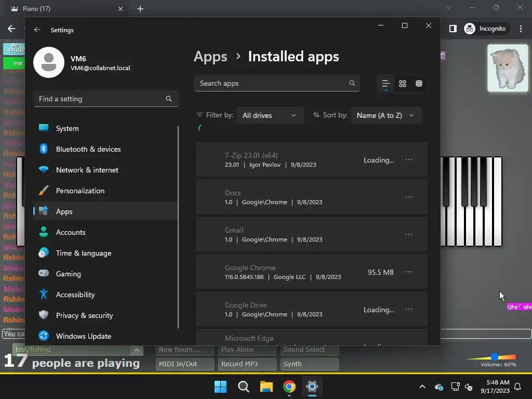The height and width of the screenshot is (399, 532).
Task: Click the Settings gear in taskbar
Action: (312, 387)
